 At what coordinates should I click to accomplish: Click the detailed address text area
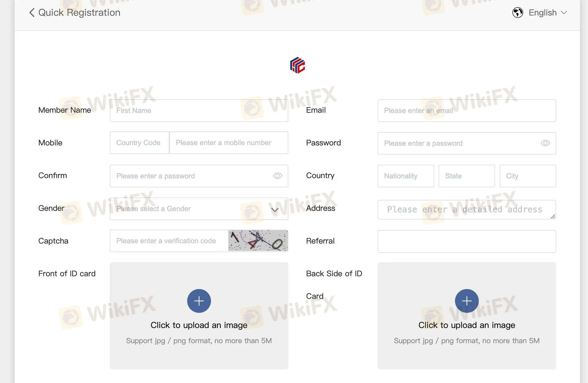point(466,209)
